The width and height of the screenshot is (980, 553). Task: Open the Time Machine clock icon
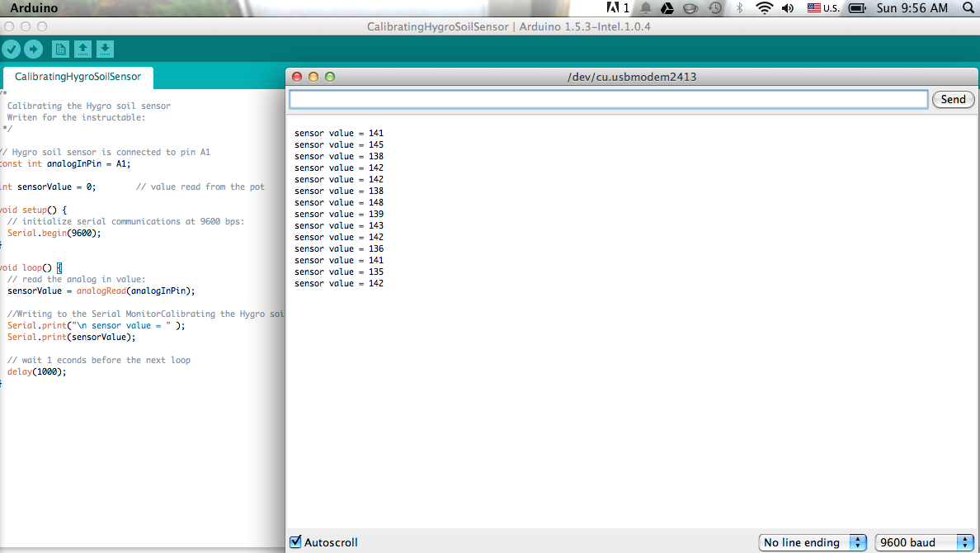(715, 8)
